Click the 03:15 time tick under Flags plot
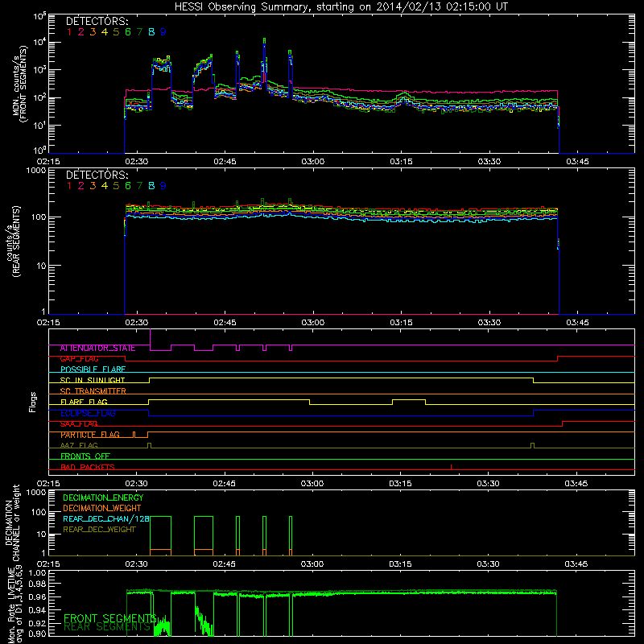644x644 pixels. (400, 484)
